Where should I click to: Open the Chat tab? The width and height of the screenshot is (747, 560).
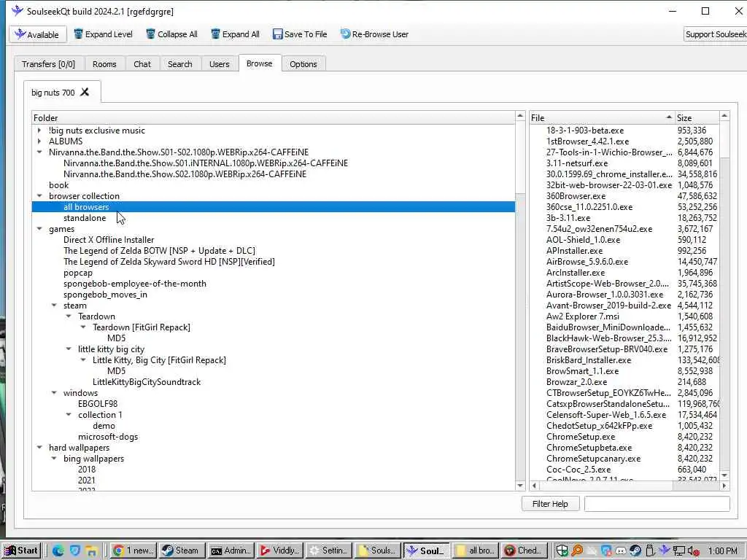pos(142,64)
